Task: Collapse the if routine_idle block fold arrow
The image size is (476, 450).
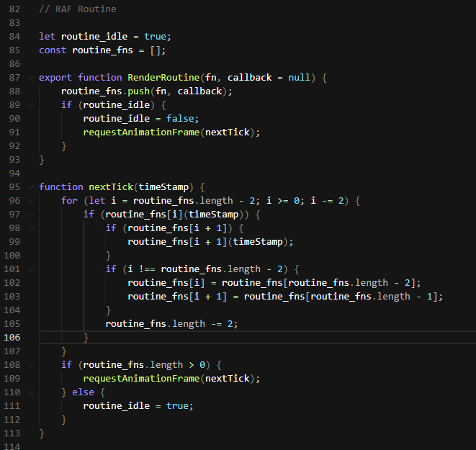Action: (31, 105)
